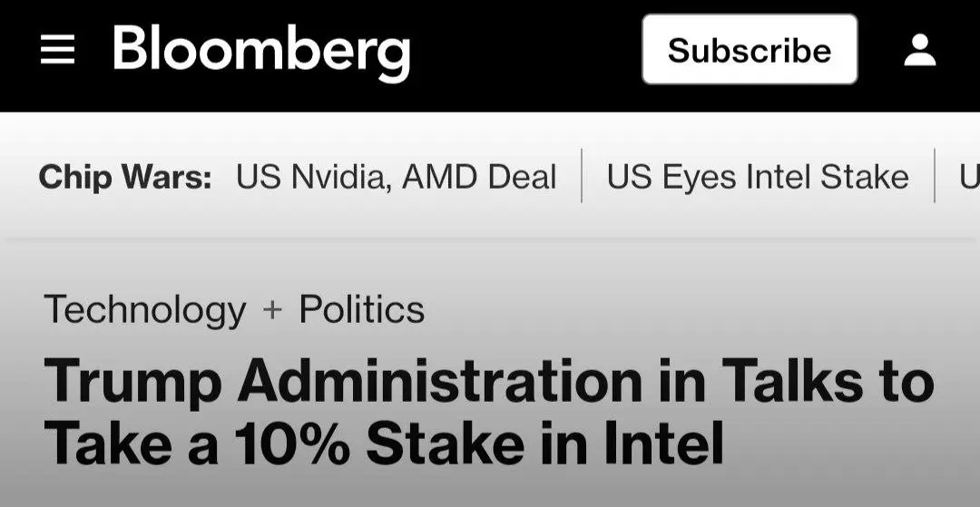980x507 pixels.
Task: Open the US Nvidia, AMD Deal story
Action: pyautogui.click(x=397, y=177)
